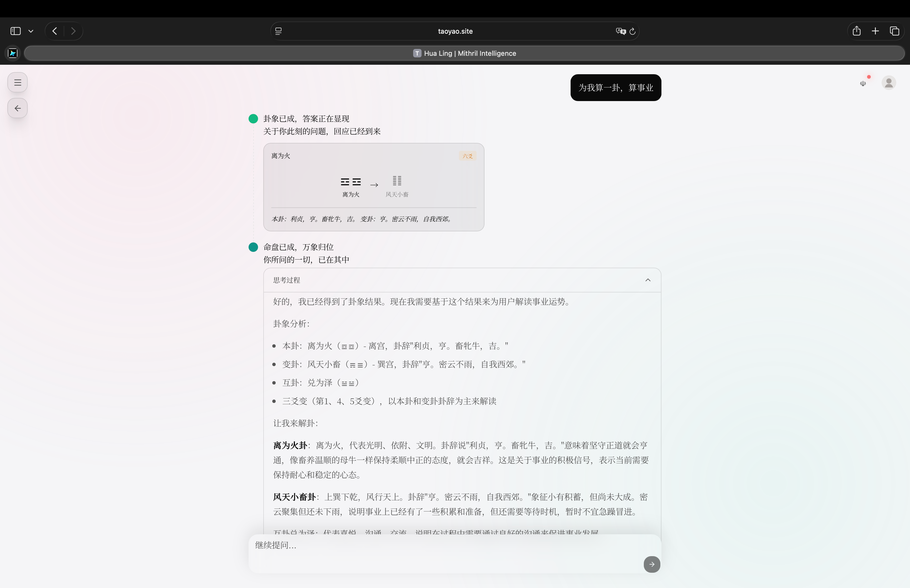Click the browser translate icon
The width and height of the screenshot is (910, 588).
621,31
